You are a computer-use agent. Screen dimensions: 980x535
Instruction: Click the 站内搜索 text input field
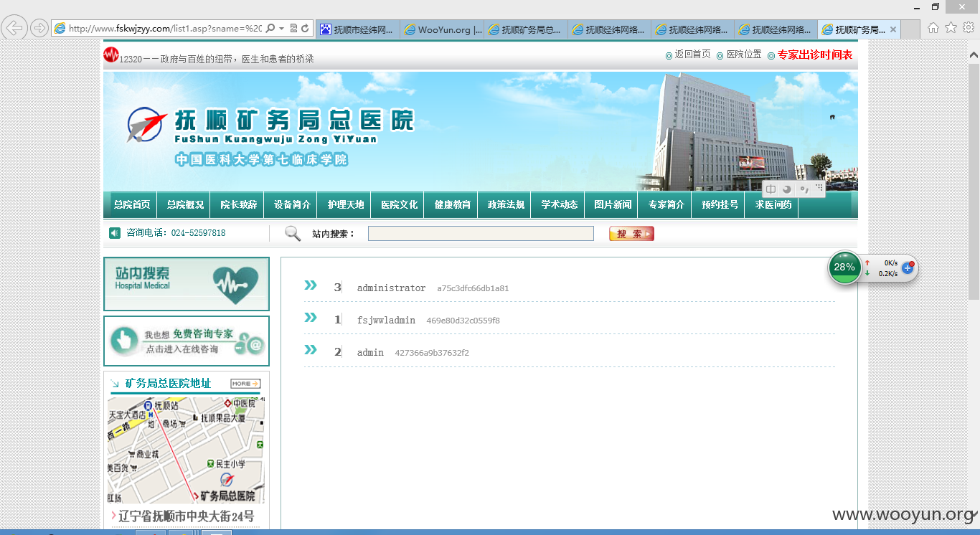coord(481,233)
